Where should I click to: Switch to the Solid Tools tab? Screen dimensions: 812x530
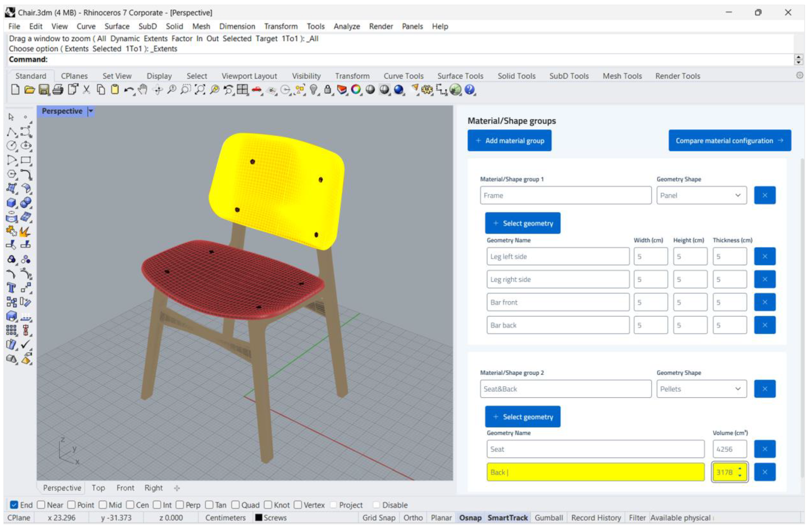(516, 76)
